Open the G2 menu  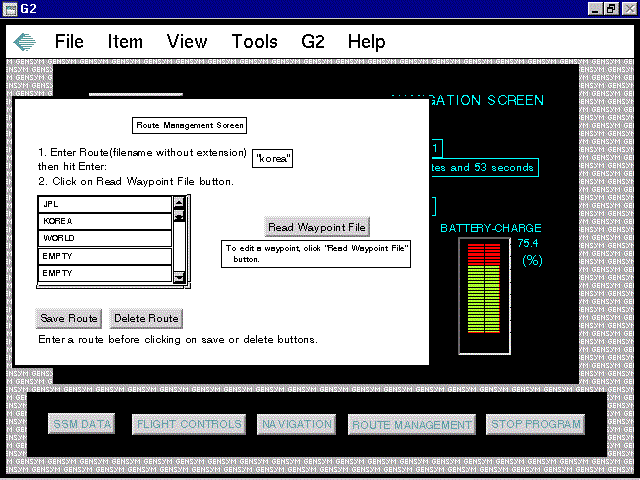[x=312, y=42]
